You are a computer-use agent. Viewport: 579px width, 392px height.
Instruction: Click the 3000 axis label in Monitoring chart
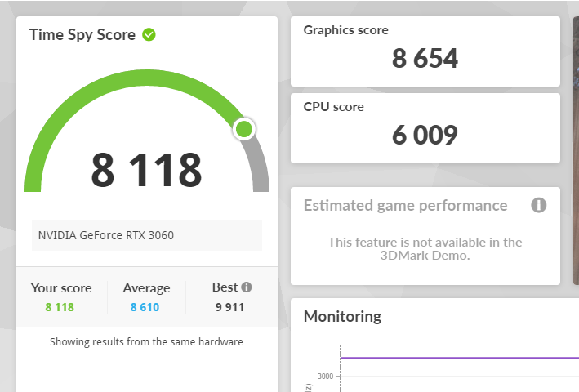point(325,376)
